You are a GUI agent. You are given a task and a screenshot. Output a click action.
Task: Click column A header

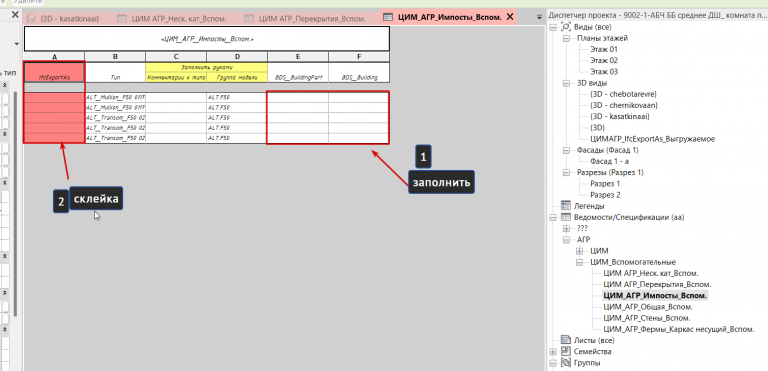tap(54, 57)
